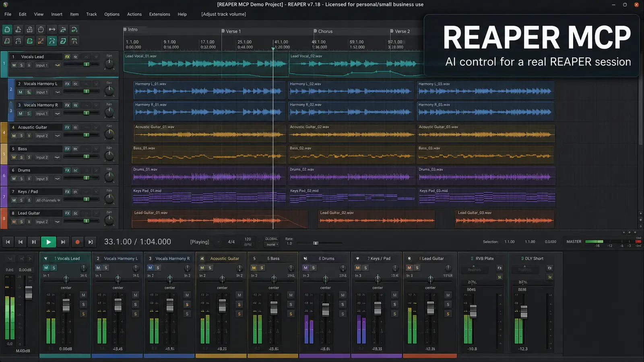644x362 pixels.
Task: Open Input 1 selector on Vocals Lead track
Action: click(42, 65)
